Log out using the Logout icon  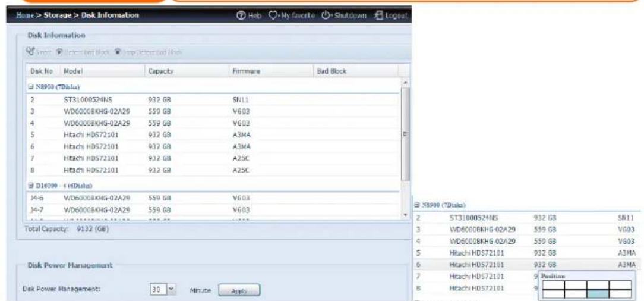click(391, 15)
